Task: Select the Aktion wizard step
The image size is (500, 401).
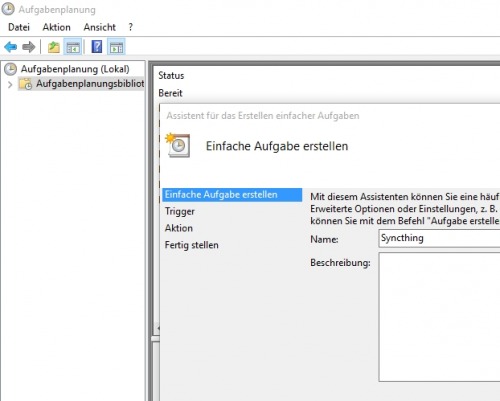Action: tap(179, 228)
